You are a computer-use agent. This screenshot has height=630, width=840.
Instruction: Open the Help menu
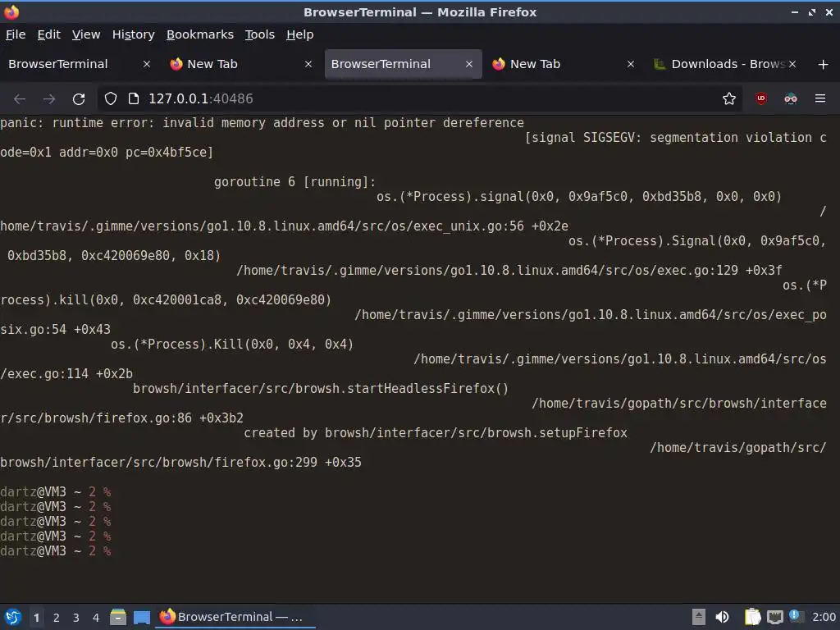pos(300,34)
